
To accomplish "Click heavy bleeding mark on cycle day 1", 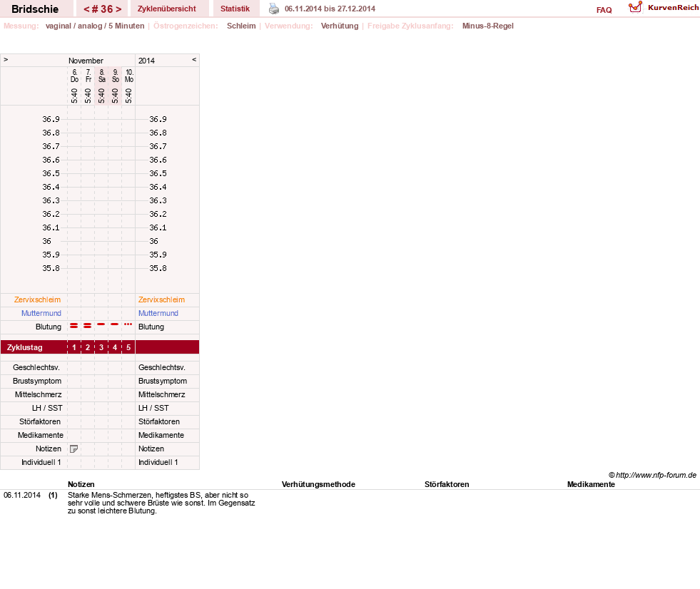I will click(74, 326).
